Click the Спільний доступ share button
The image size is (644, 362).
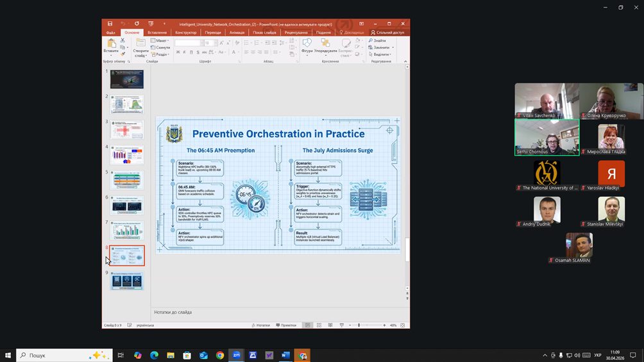387,33
